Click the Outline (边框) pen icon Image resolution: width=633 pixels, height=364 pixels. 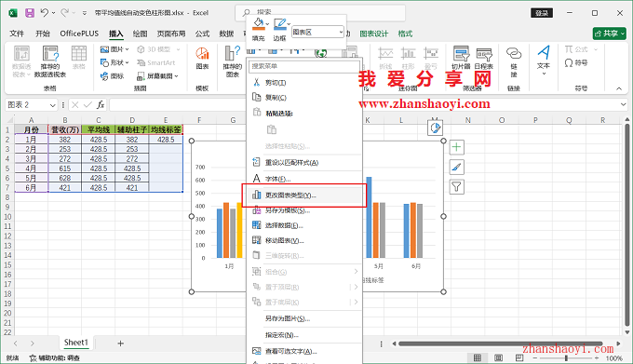click(279, 24)
